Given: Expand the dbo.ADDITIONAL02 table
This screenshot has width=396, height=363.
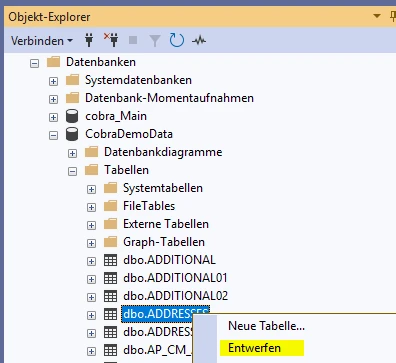Looking at the screenshot, I should coord(91,297).
